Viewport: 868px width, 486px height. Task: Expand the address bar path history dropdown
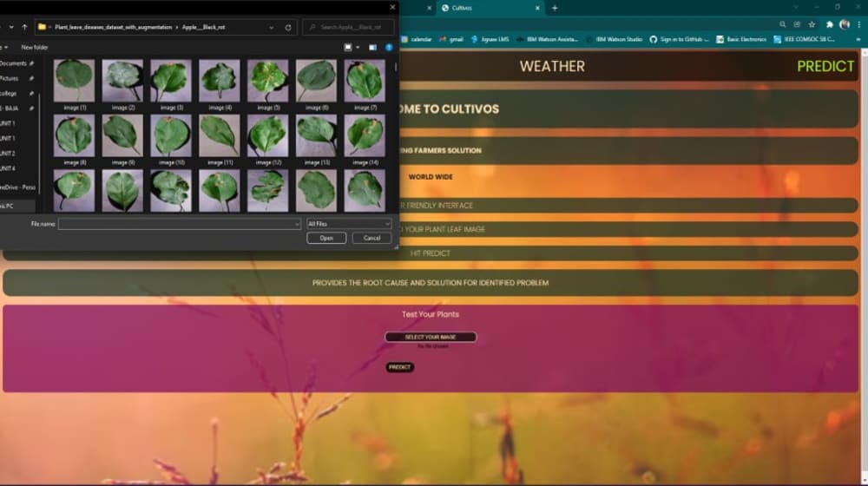(271, 27)
